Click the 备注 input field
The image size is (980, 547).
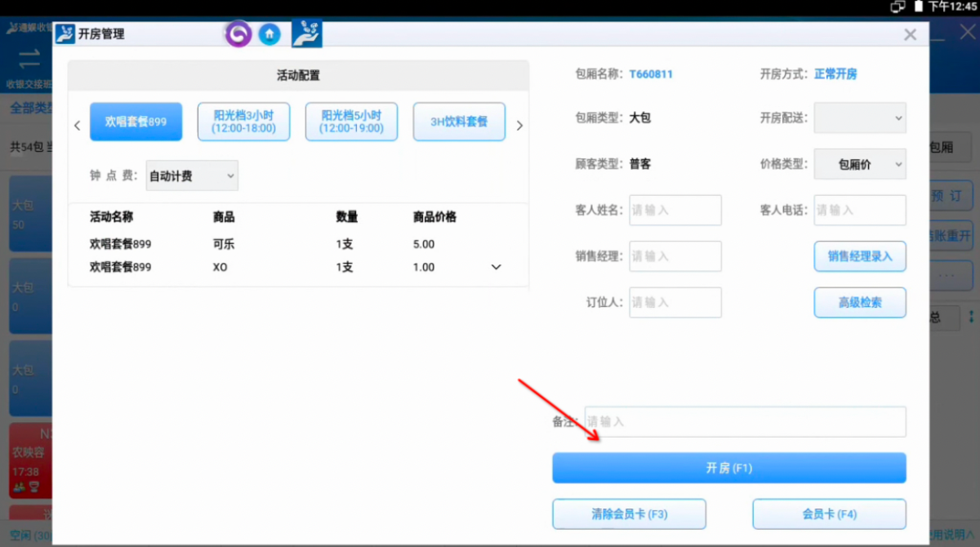(x=745, y=421)
